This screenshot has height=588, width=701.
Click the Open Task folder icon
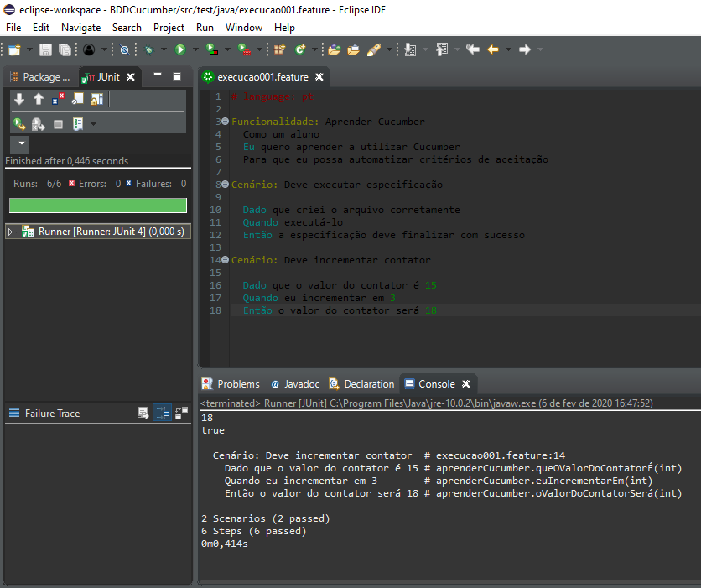pyautogui.click(x=353, y=49)
